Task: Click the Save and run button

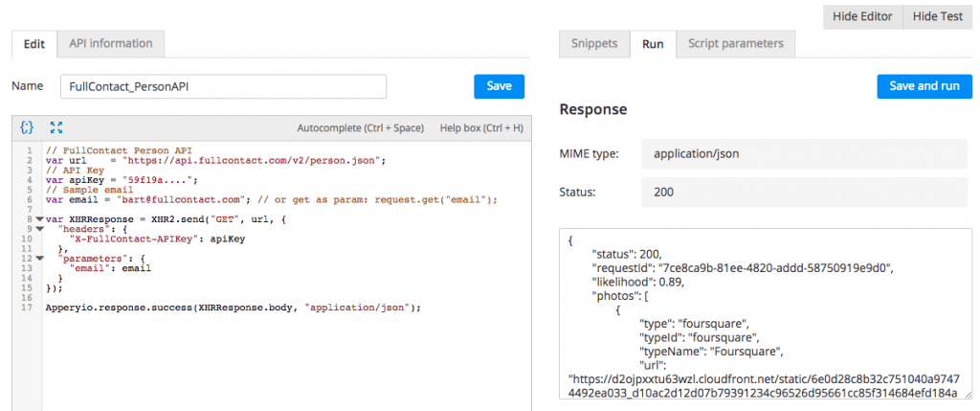Action: coord(924,85)
